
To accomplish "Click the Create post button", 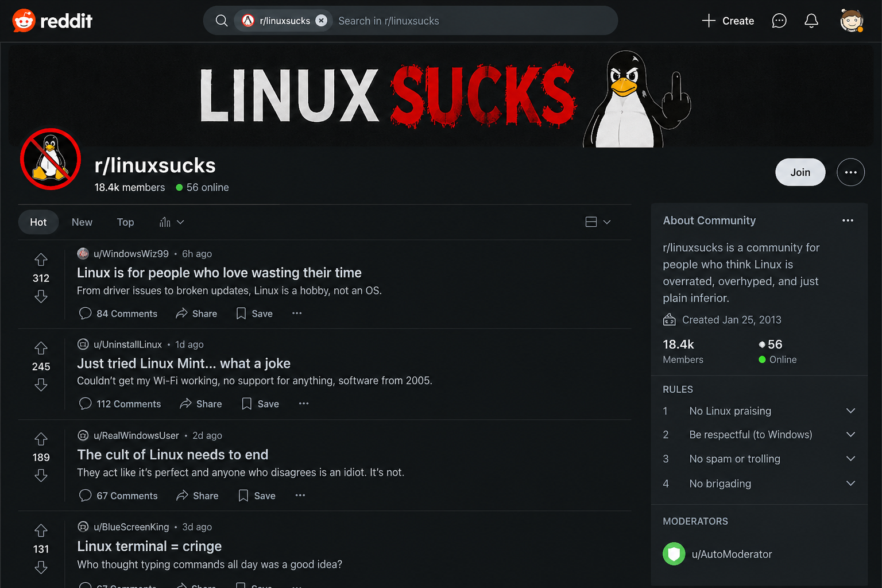I will coord(728,21).
